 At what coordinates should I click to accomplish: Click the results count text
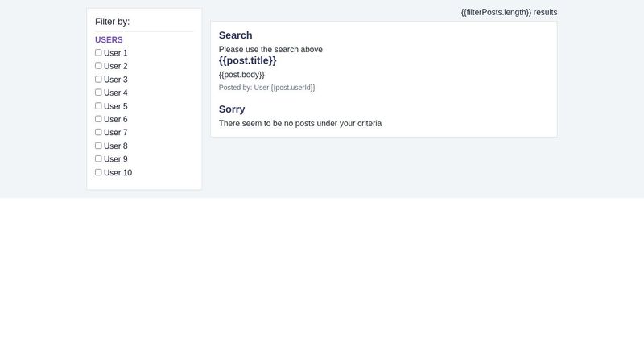click(x=509, y=12)
